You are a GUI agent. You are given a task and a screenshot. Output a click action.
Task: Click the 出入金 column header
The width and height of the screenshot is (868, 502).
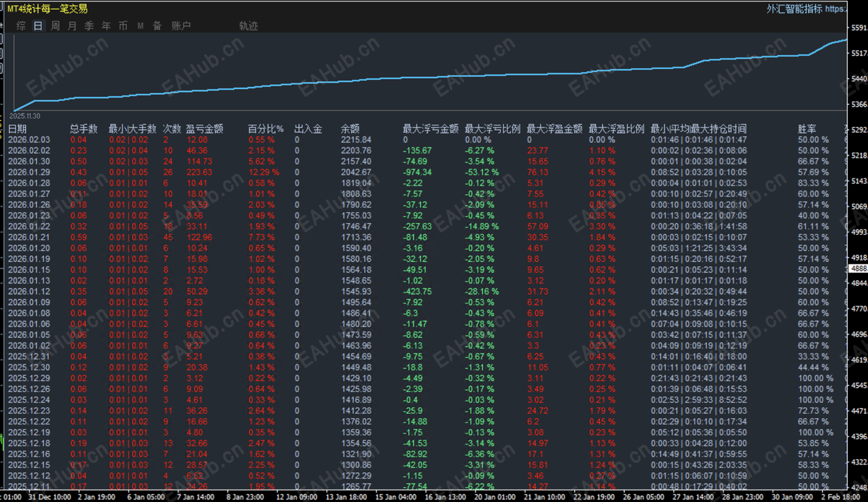click(x=308, y=128)
